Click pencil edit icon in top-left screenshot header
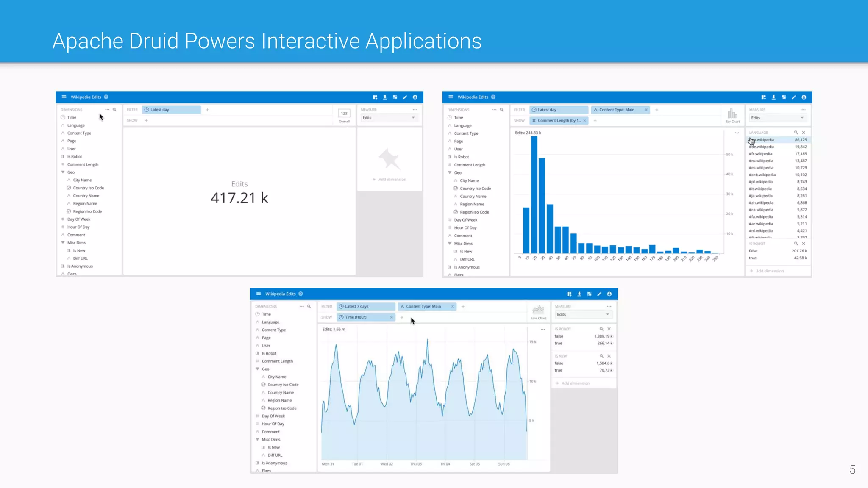Viewport: 868px width, 488px height. pyautogui.click(x=405, y=97)
